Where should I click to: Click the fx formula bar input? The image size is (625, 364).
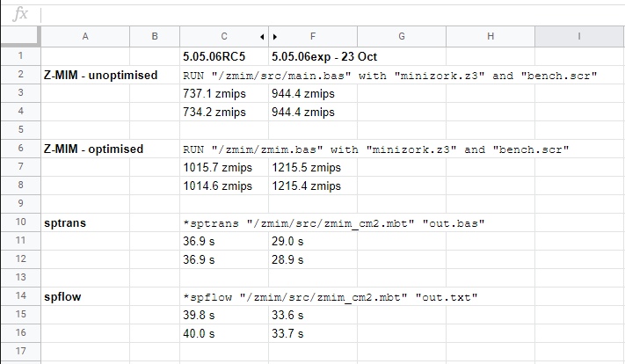pos(332,15)
